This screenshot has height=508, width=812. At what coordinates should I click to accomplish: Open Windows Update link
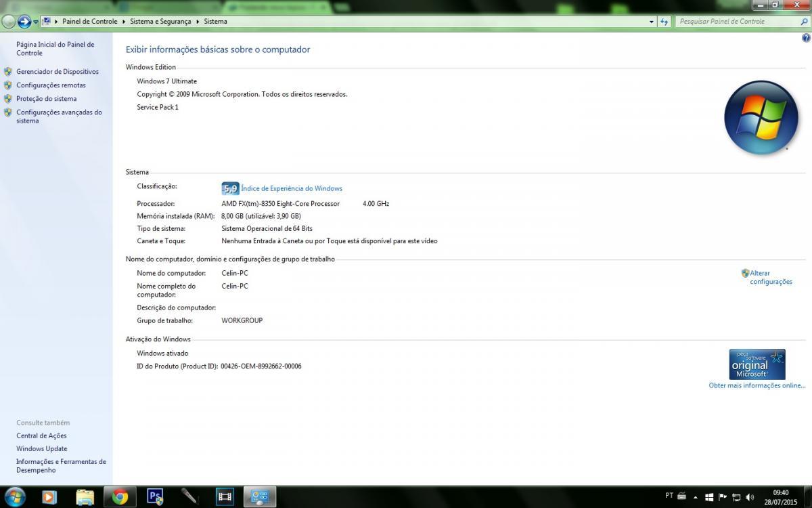42,448
